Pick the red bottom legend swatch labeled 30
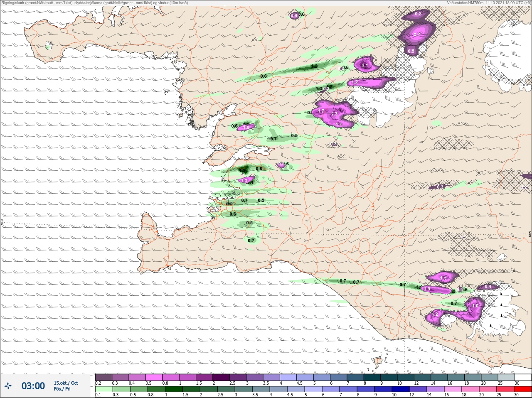Image resolution: width=532 pixels, height=398 pixels. coord(523,389)
